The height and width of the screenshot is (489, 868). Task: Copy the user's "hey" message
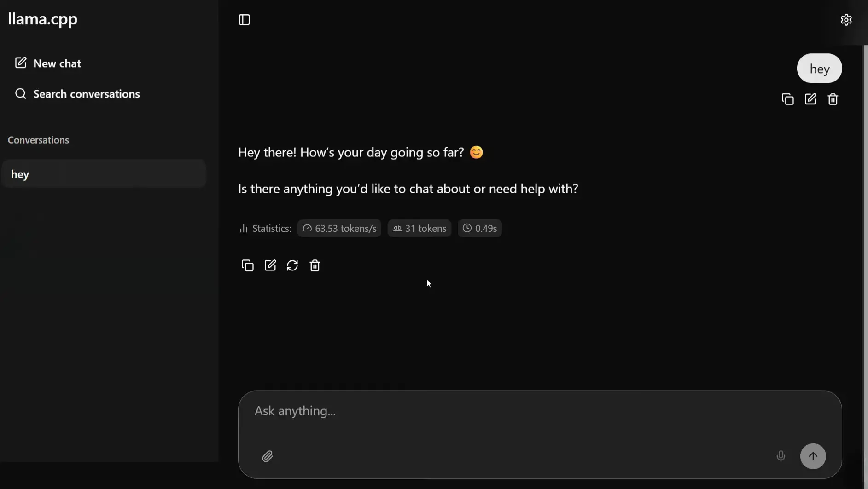click(787, 99)
